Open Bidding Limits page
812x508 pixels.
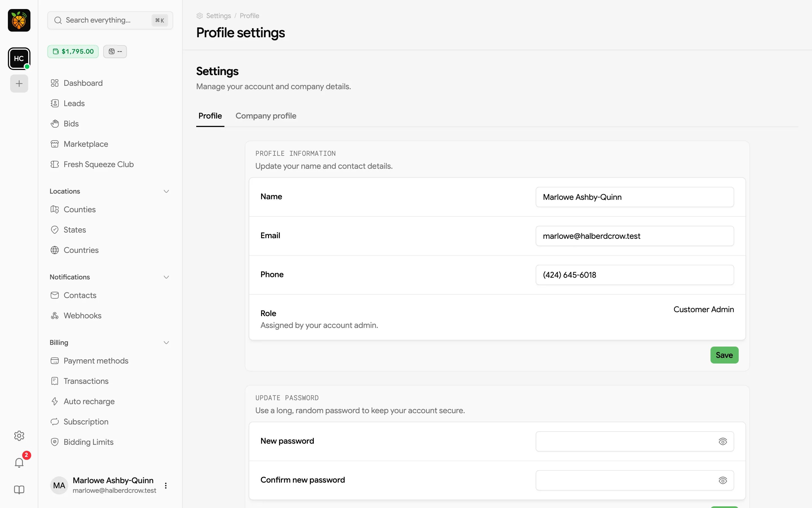pyautogui.click(x=110, y=442)
